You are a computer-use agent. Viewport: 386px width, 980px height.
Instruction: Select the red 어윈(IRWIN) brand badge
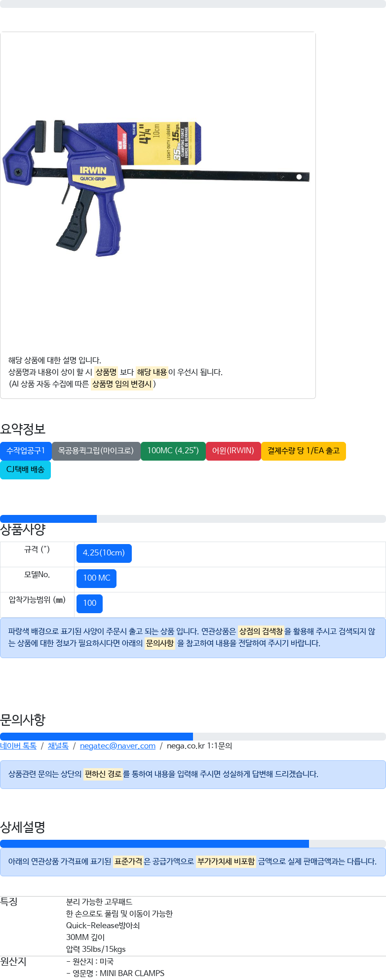click(233, 451)
